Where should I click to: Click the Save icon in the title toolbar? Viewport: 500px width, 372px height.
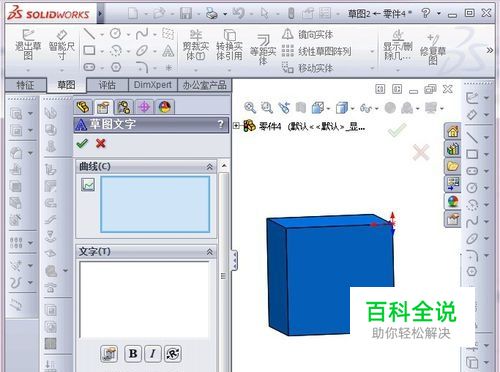pos(186,14)
